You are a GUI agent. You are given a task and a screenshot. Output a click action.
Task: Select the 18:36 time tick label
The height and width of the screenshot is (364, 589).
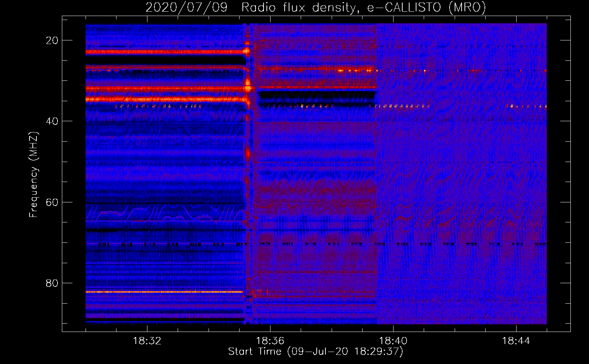(x=270, y=341)
